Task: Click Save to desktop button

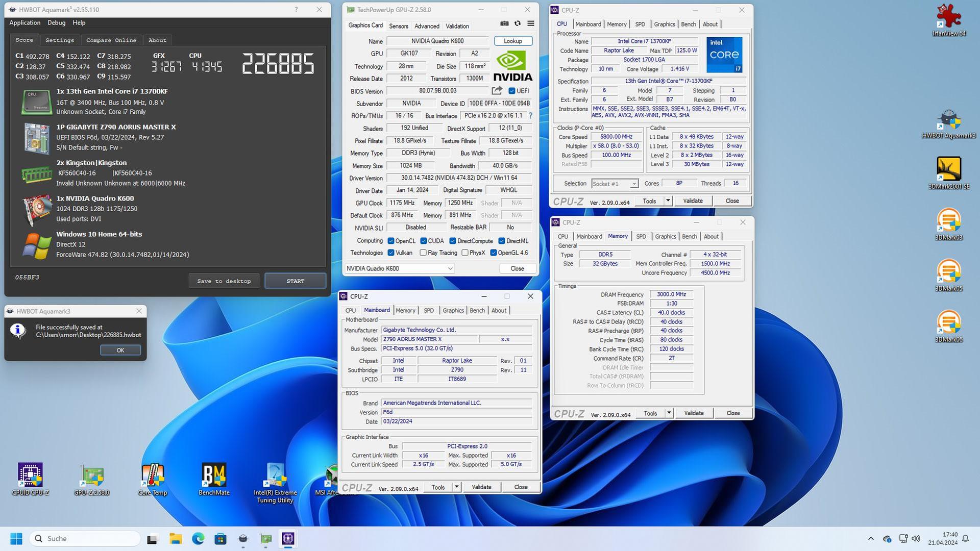Action: pos(224,281)
